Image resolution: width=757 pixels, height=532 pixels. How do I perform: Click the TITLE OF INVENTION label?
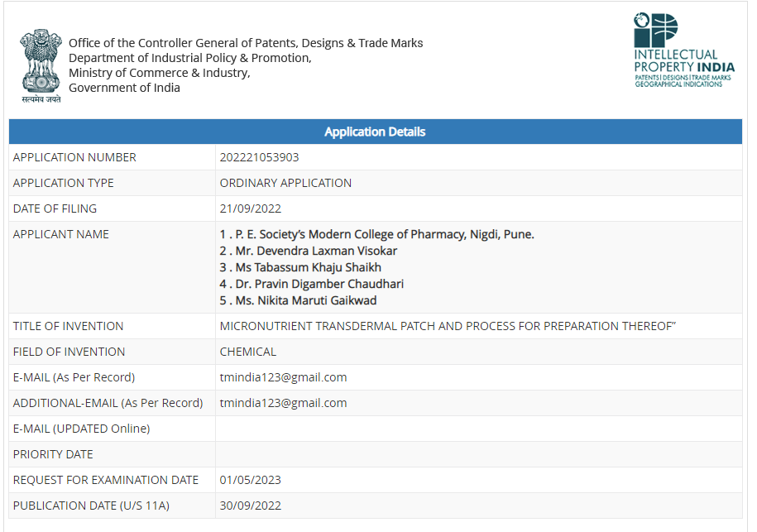(x=68, y=326)
